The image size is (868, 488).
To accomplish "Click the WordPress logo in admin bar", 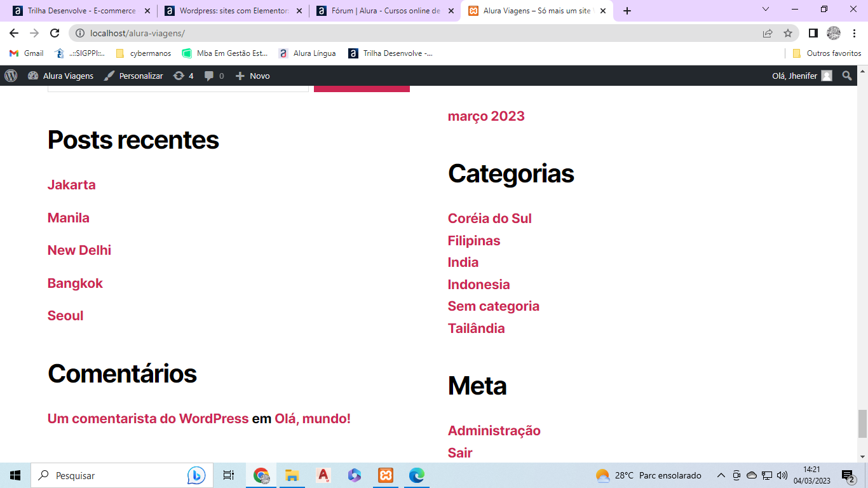I will [11, 76].
